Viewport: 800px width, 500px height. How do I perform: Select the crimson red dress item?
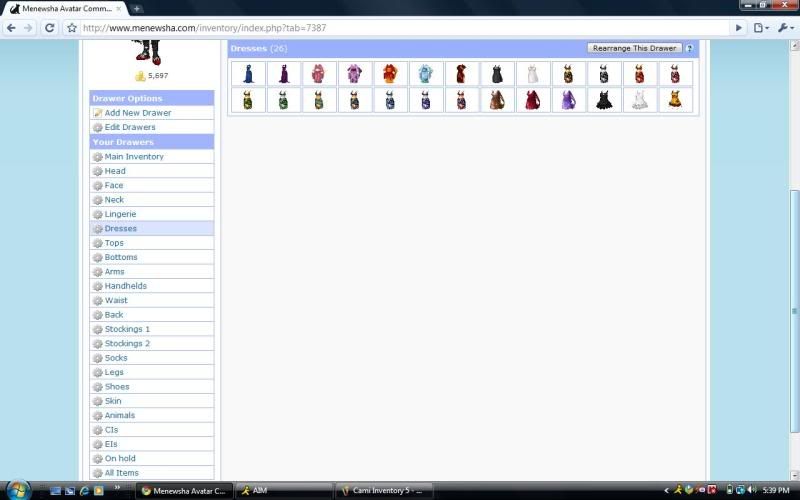click(x=533, y=100)
